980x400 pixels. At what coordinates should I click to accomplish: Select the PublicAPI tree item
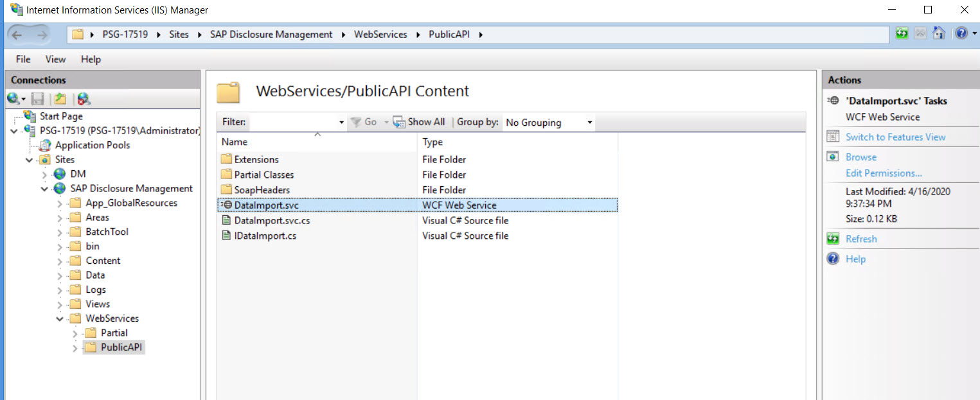click(x=122, y=347)
